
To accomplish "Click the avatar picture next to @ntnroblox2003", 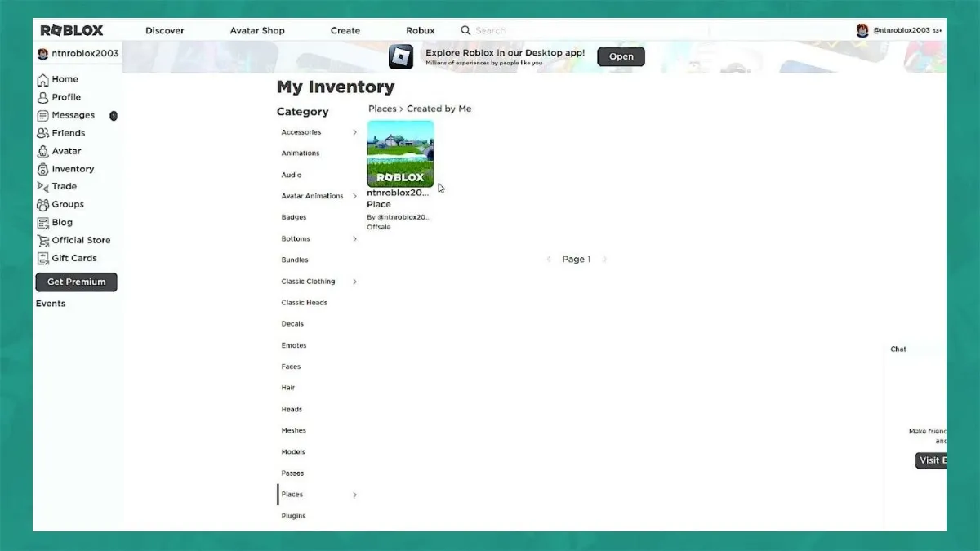I will click(x=862, y=30).
